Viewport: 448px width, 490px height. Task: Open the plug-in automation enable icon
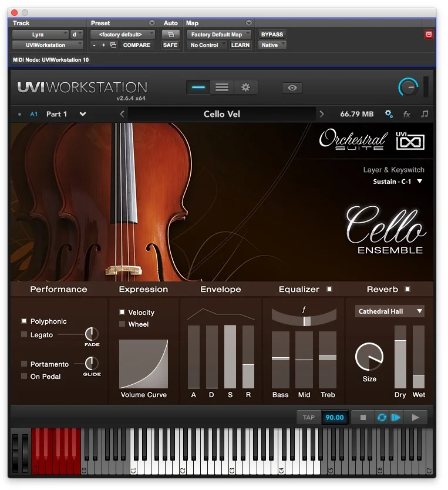click(170, 35)
